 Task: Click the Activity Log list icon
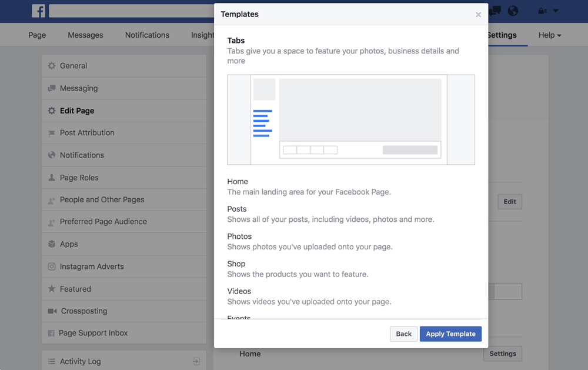pos(52,361)
